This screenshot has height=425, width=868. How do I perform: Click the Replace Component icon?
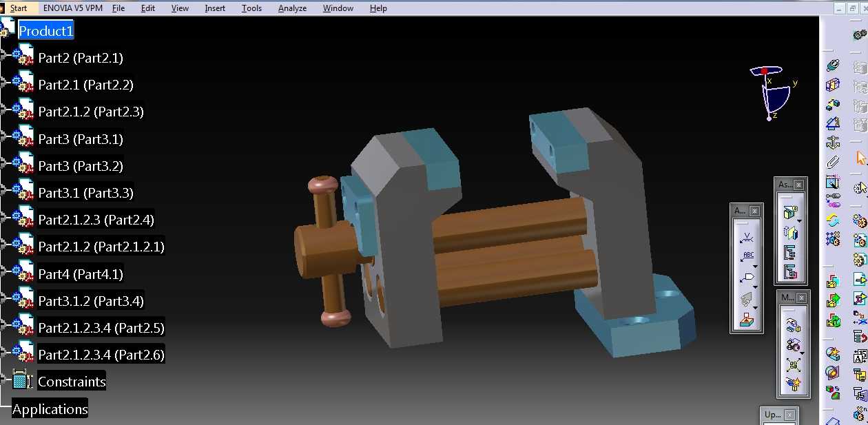tap(860, 318)
